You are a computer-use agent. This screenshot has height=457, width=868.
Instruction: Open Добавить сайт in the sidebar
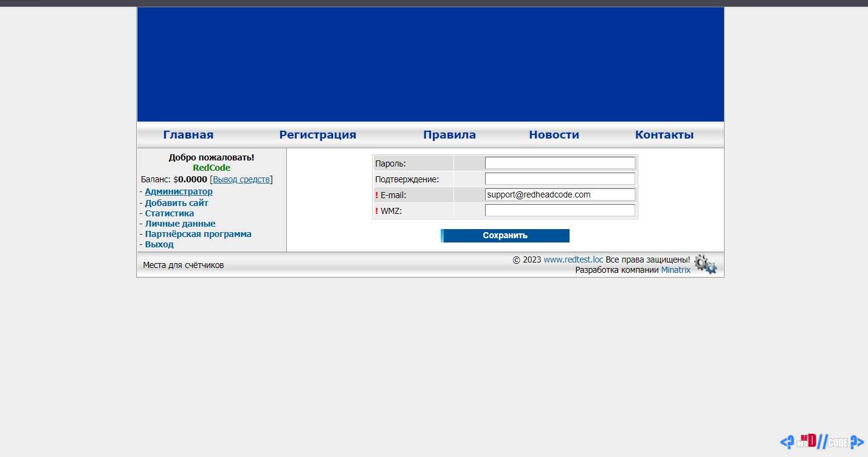click(176, 203)
